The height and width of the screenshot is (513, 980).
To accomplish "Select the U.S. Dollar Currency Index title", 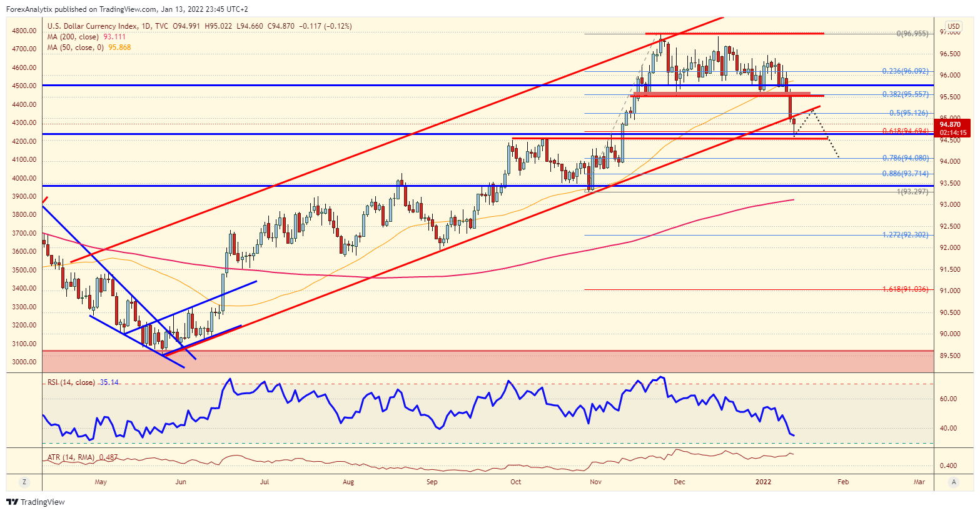I will pyautogui.click(x=95, y=26).
